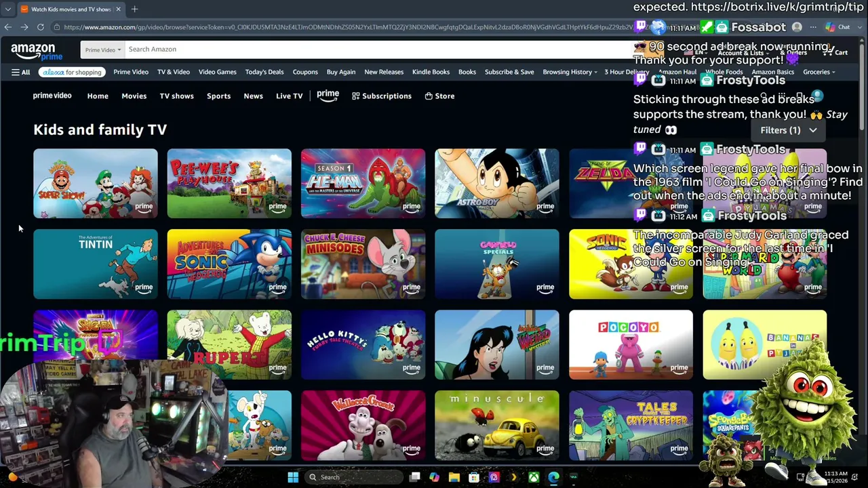Launch Xbox app from the taskbar
The height and width of the screenshot is (488, 868).
click(x=534, y=477)
